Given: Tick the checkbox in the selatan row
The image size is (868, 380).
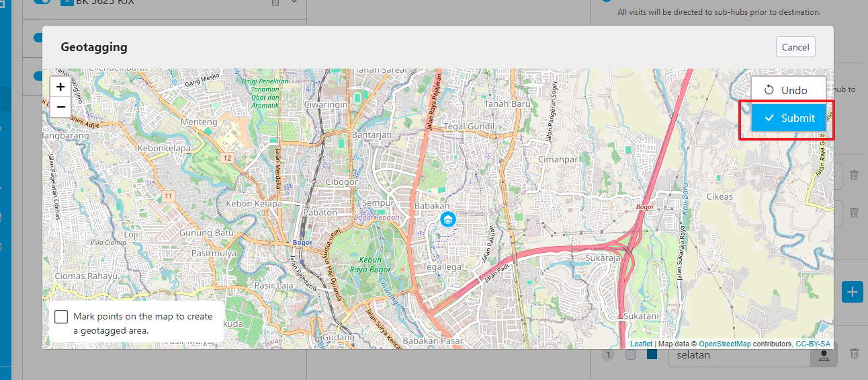Looking at the screenshot, I should (x=630, y=354).
